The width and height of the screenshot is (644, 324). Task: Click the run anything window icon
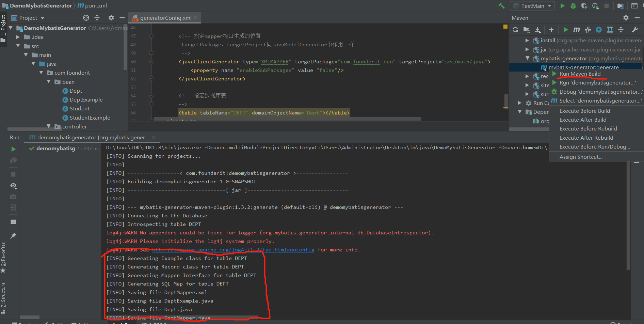point(634,6)
